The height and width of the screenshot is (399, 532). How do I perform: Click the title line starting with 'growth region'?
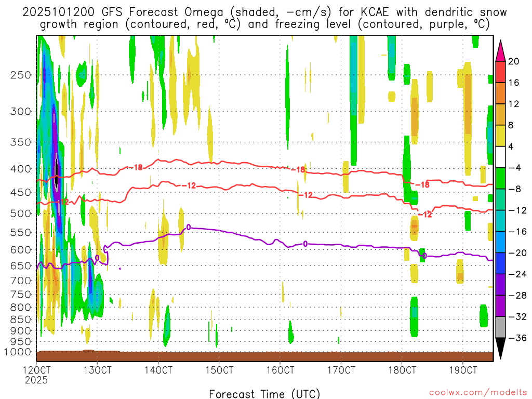[264, 24]
